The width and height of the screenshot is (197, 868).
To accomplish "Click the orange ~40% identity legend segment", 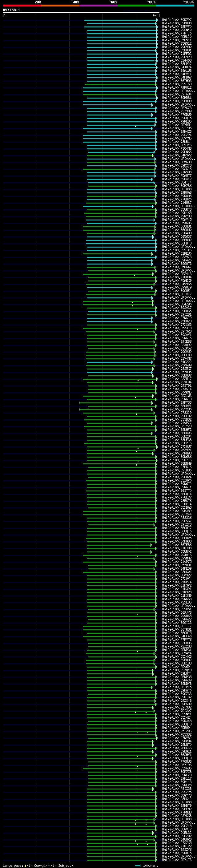I will coord(60,6).
